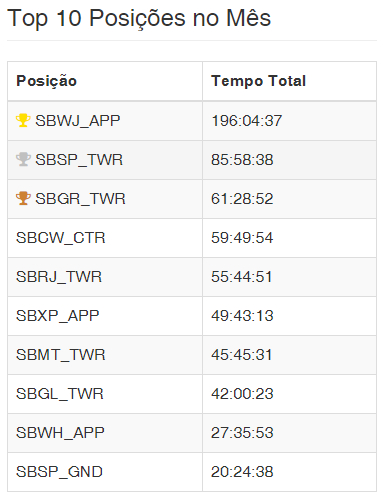Click the Posição column header
The image size is (383, 499).
(47, 81)
